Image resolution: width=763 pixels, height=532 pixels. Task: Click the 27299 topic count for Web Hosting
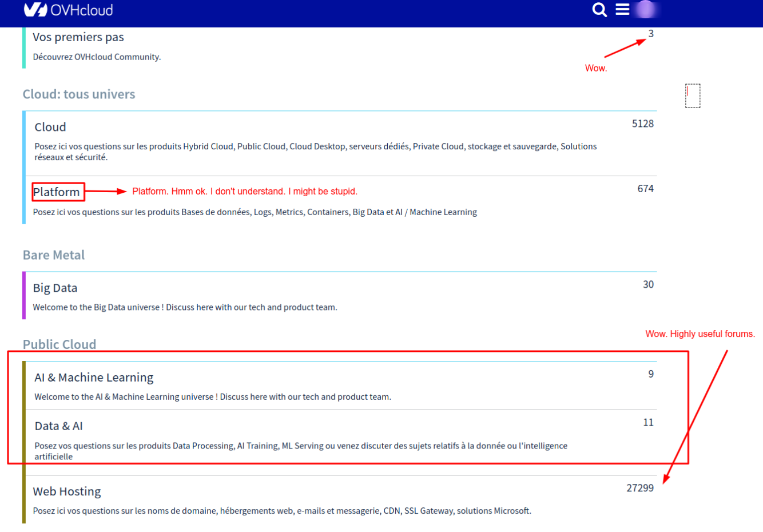pos(639,488)
